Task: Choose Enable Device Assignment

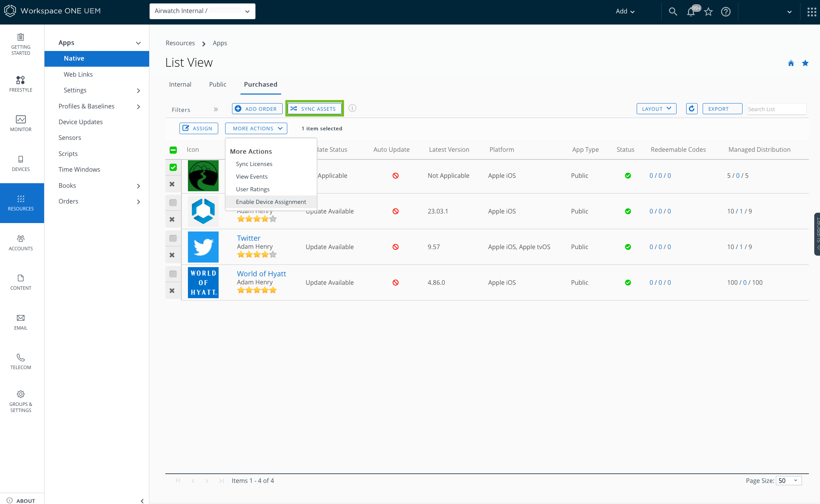Action: click(x=271, y=202)
